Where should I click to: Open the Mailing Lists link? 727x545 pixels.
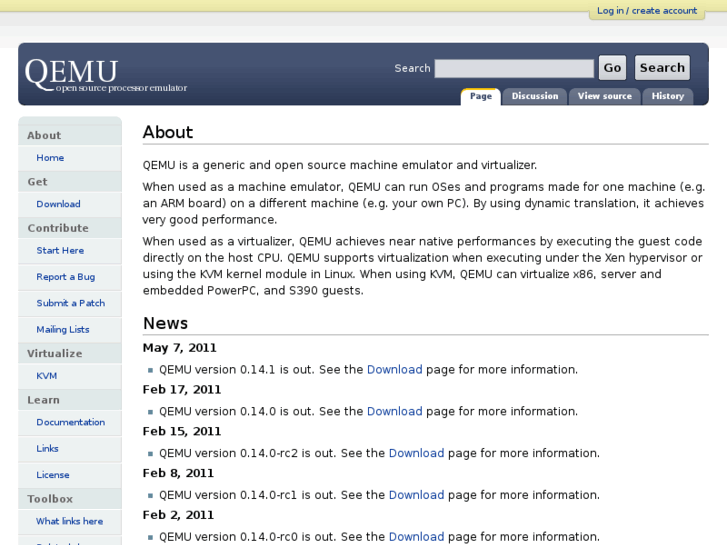(63, 329)
